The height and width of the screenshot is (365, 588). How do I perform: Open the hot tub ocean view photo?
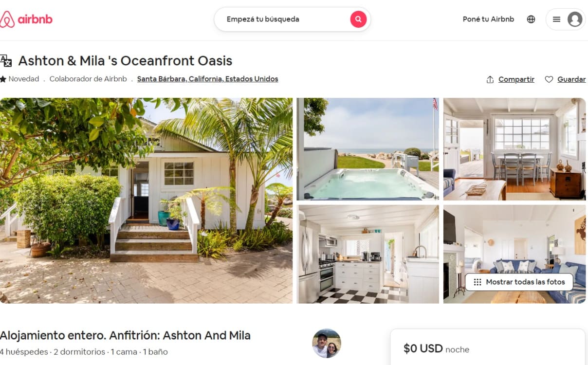[368, 149]
